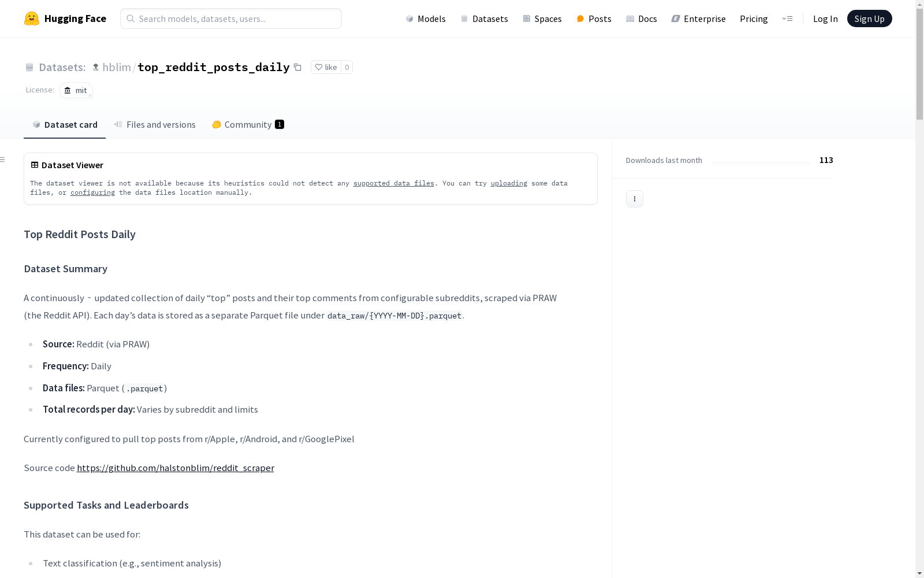Screen dimensions: 924x578
Task: Click the Frequency: Daily list item
Action: (77, 366)
